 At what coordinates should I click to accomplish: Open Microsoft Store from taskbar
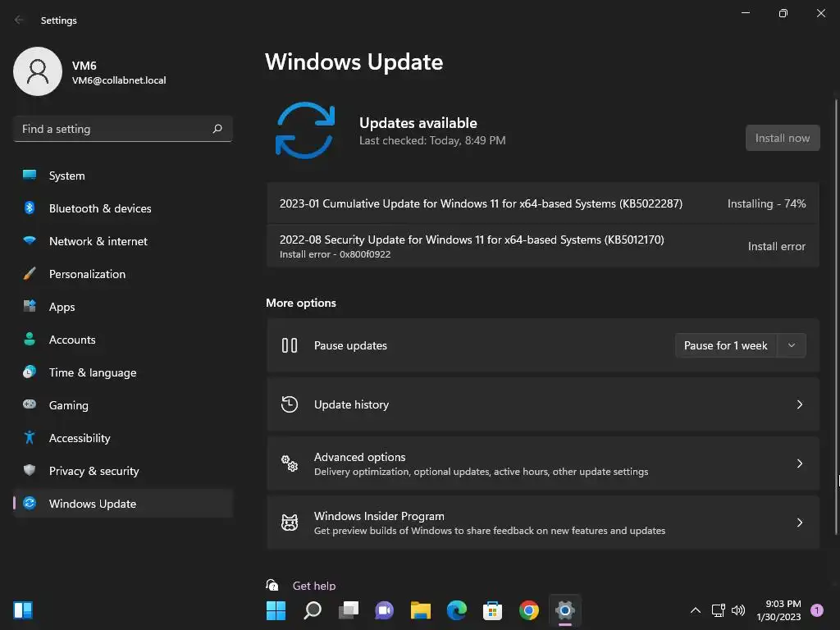click(x=492, y=610)
